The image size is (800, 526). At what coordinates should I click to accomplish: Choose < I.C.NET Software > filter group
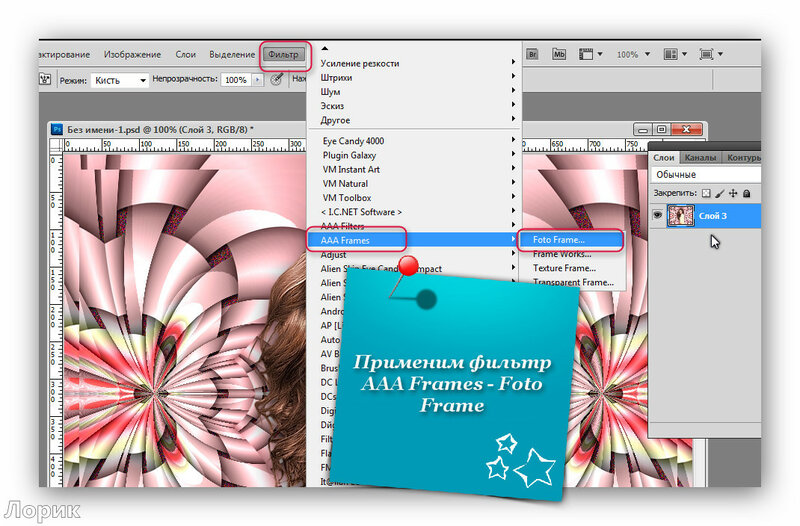point(415,212)
